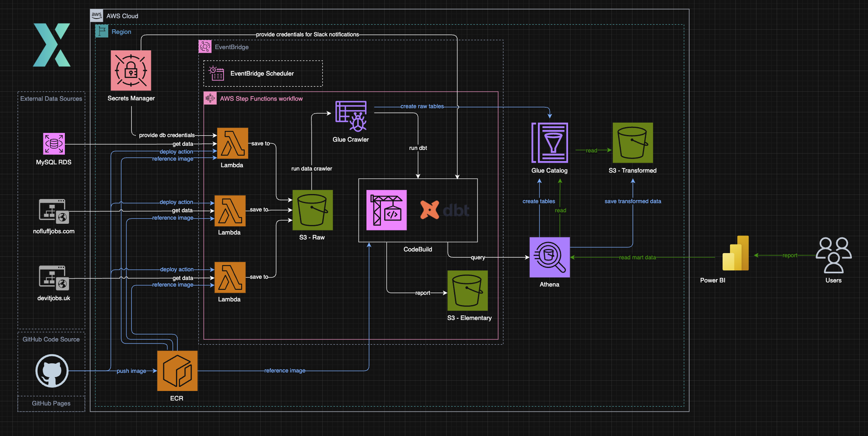Image resolution: width=868 pixels, height=436 pixels.
Task: Click the 'query' connector label
Action: click(x=478, y=257)
